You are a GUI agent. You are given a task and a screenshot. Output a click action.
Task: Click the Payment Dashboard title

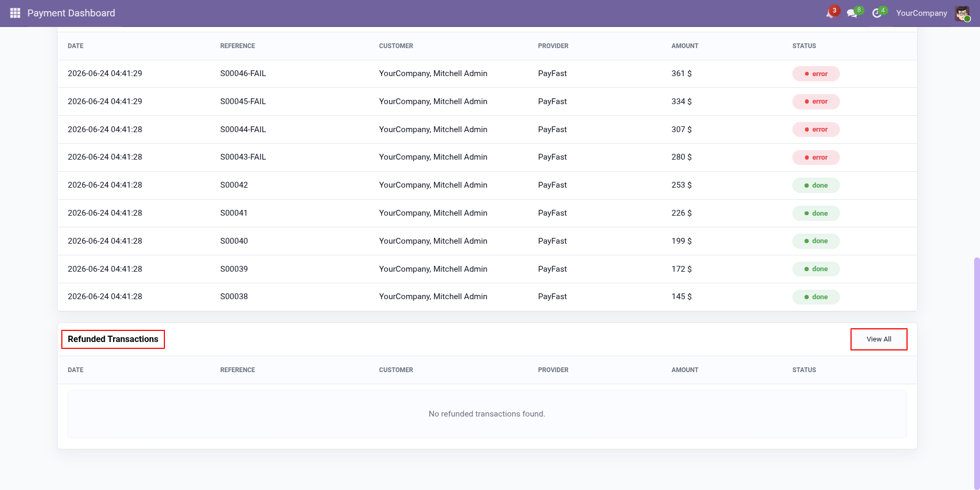click(x=71, y=13)
